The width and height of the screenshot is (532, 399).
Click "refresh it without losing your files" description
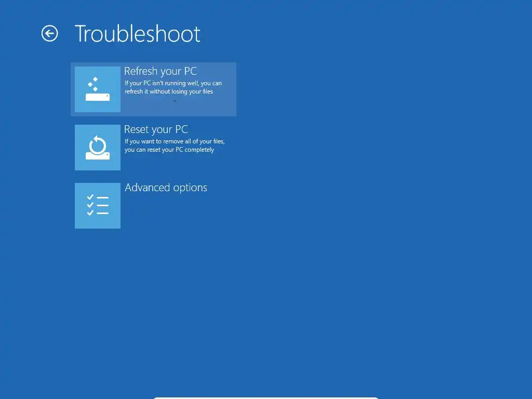[x=169, y=91]
